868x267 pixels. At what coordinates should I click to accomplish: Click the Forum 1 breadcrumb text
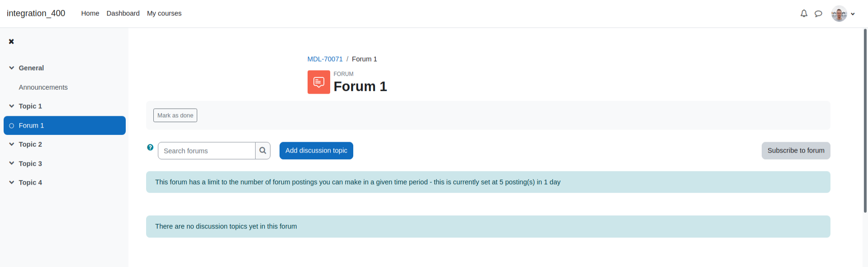(x=364, y=59)
